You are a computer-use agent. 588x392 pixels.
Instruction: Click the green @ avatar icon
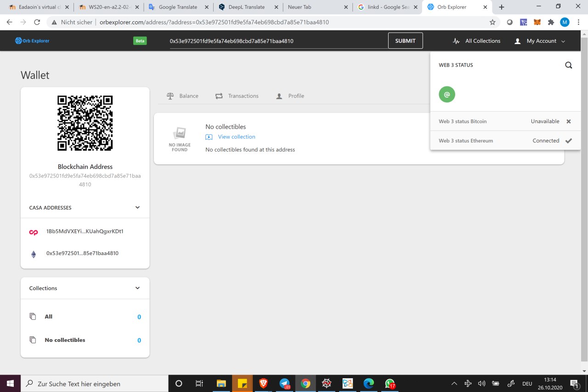447,95
